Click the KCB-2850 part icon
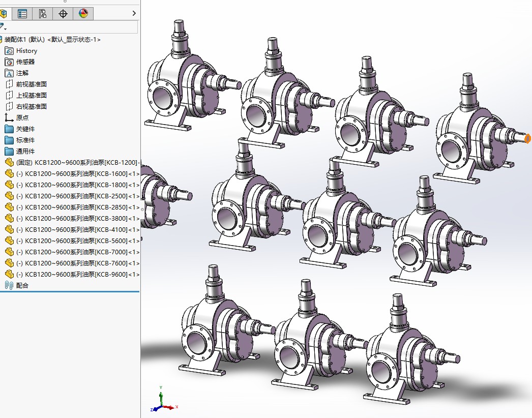Screen dimensions: 532x418 (x=9, y=207)
